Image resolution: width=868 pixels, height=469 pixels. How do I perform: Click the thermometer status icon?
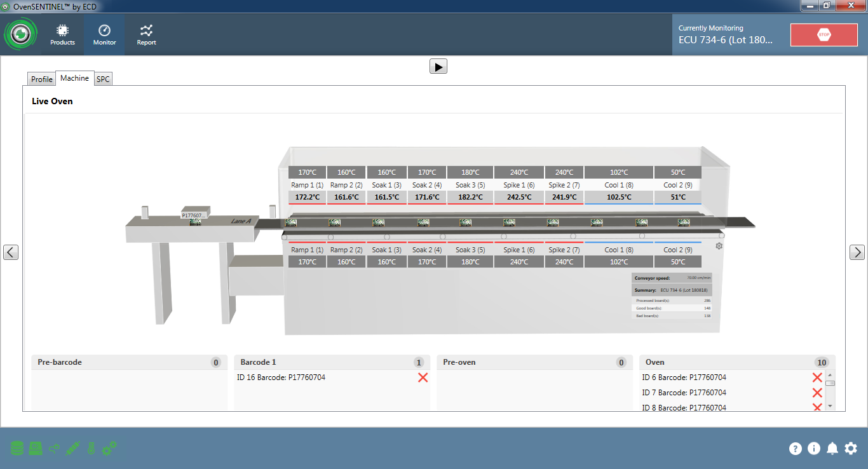pos(91,449)
